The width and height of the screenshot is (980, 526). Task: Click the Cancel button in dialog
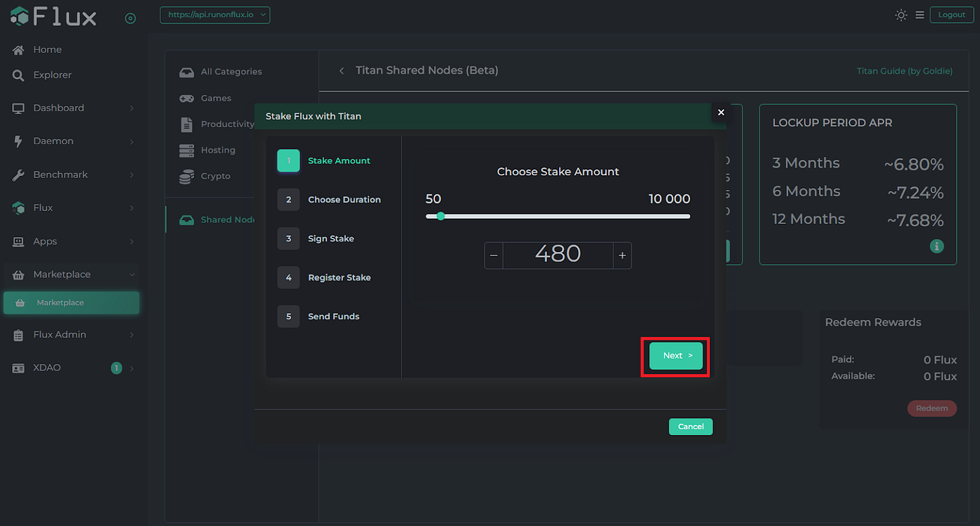click(691, 427)
